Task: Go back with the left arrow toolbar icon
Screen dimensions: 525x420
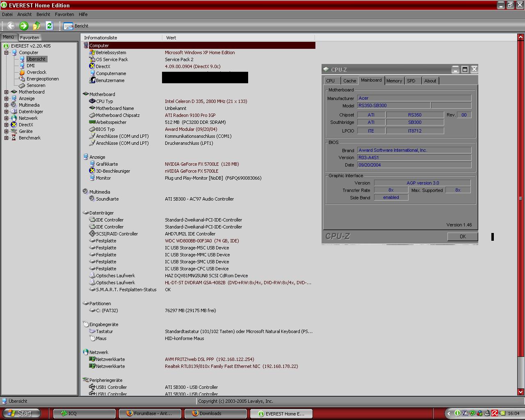Action: point(11,26)
